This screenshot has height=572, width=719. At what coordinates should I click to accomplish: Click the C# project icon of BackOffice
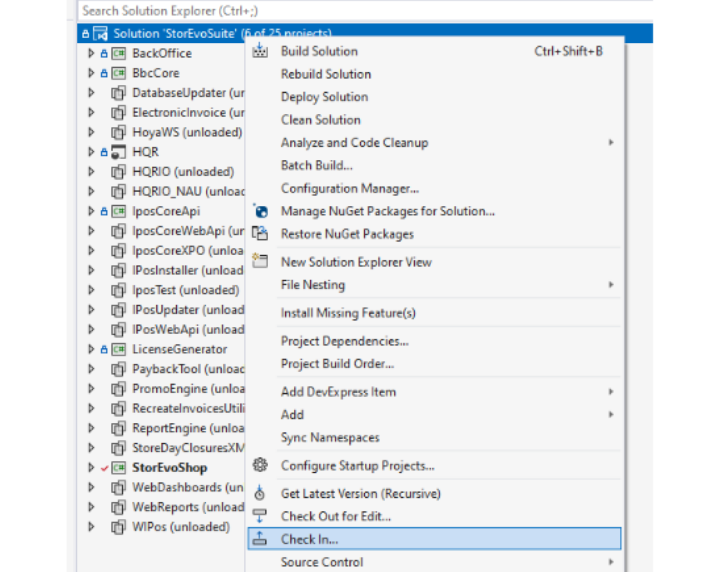click(119, 53)
